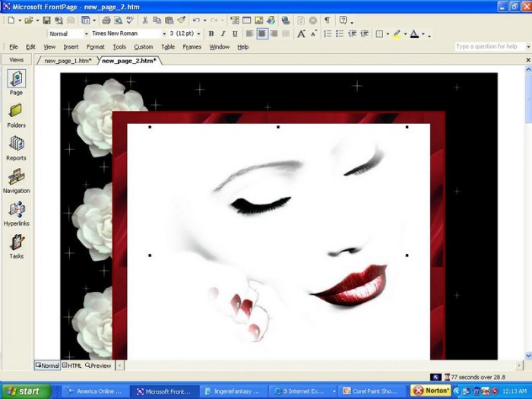Expand the highlight color dropdown arrow
532x399 pixels.
(405, 34)
